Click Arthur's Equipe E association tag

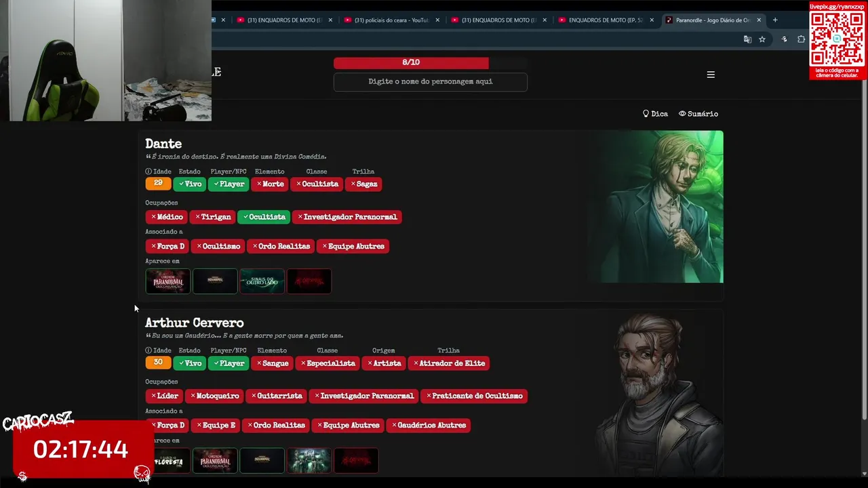click(215, 425)
